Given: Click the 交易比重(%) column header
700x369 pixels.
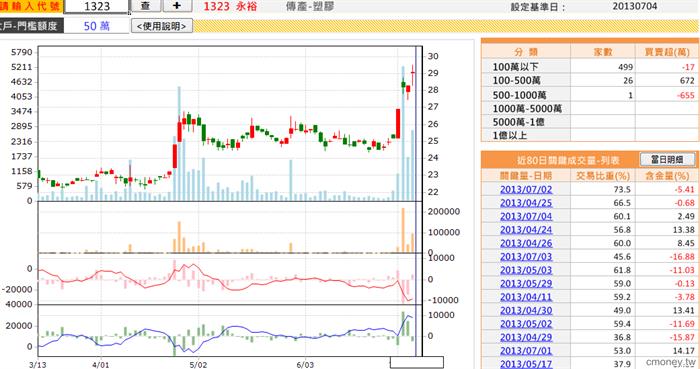Looking at the screenshot, I should 603,176.
